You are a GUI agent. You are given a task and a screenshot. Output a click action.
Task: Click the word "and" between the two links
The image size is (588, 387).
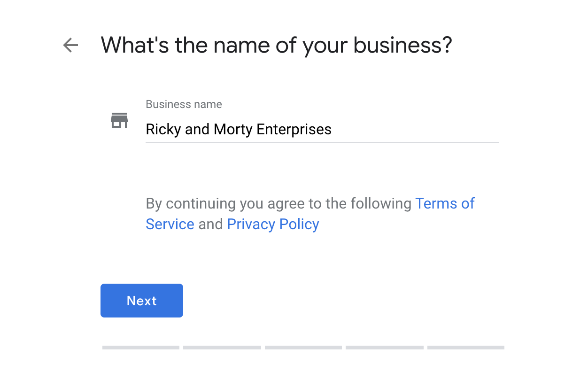click(x=210, y=224)
